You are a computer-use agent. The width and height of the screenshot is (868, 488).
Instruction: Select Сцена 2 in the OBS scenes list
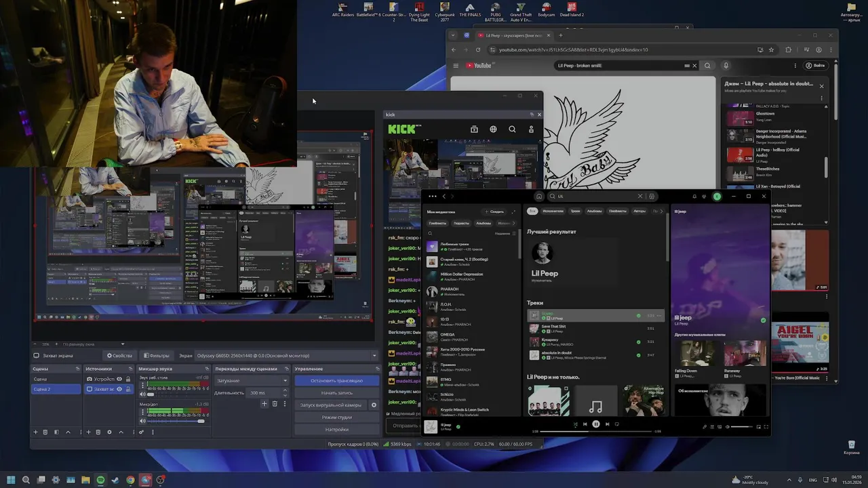click(56, 389)
